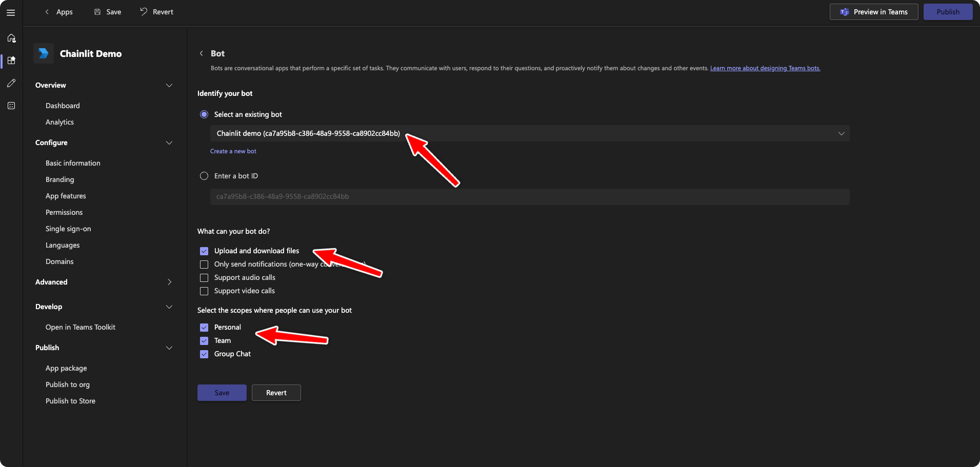Image resolution: width=980 pixels, height=467 pixels.
Task: Open the Home icon in left rail
Action: (11, 38)
